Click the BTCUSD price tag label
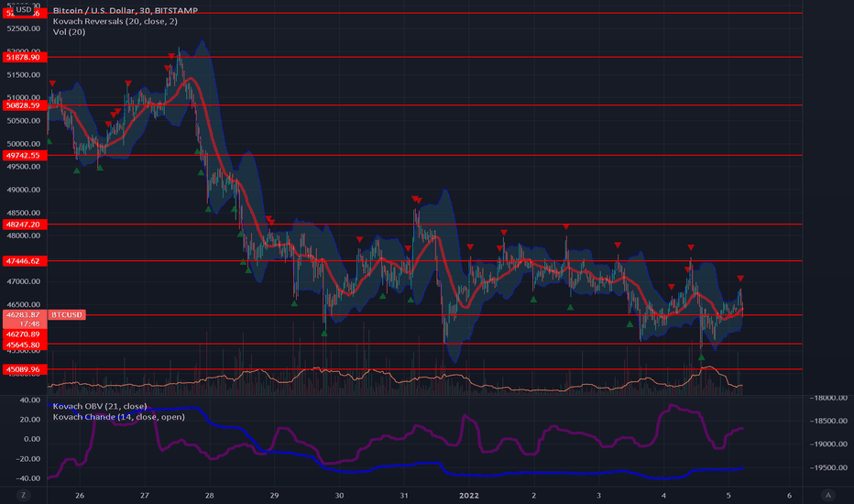The height and width of the screenshot is (504, 854). click(67, 315)
